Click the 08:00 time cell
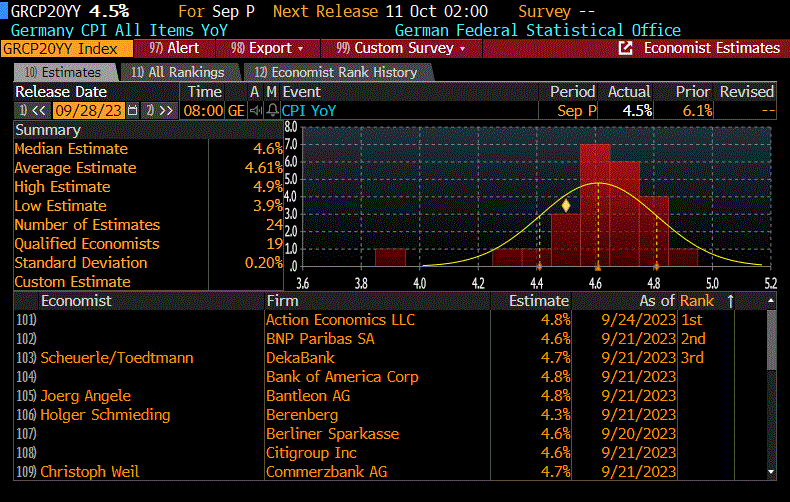Screen dimensions: 790x502 (203, 111)
